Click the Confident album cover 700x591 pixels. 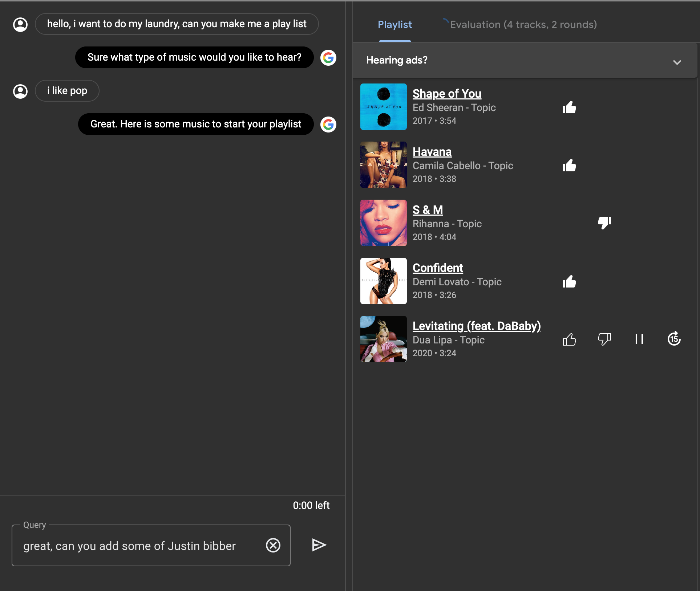(384, 281)
